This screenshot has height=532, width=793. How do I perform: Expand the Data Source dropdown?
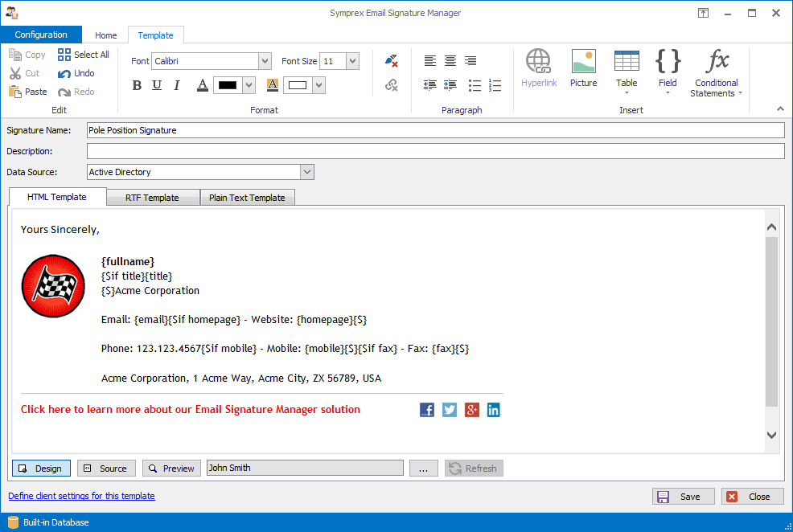[x=306, y=172]
